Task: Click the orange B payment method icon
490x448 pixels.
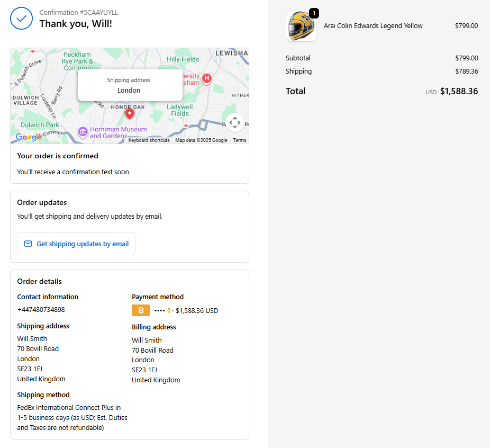Action: coord(141,311)
